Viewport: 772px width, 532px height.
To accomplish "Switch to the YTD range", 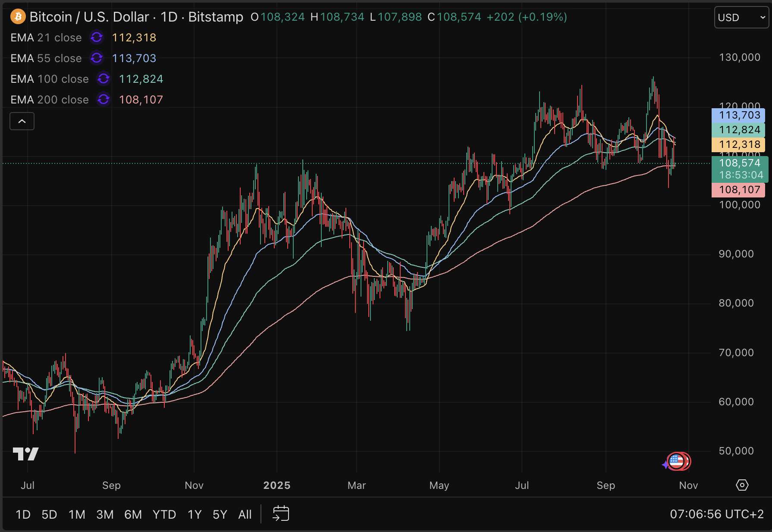I will [x=164, y=514].
